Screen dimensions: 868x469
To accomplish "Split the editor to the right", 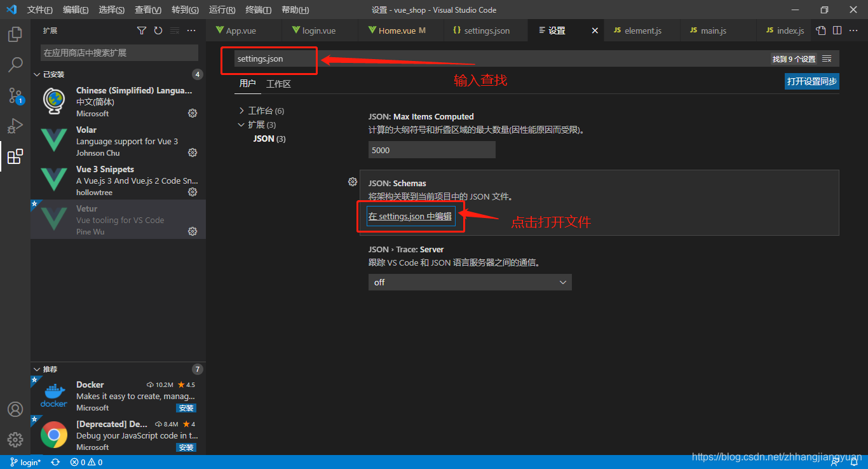I will coord(837,31).
